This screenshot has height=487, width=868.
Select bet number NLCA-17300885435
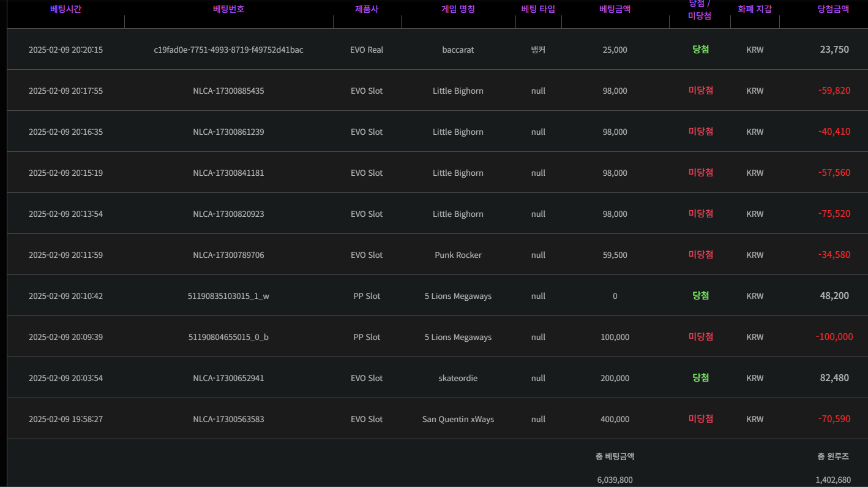tap(228, 91)
